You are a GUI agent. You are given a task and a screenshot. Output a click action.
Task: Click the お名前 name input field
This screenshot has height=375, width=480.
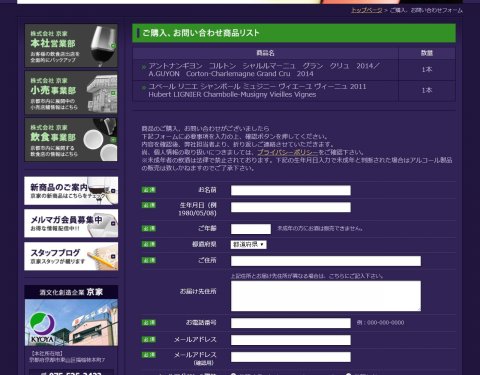coord(291,190)
